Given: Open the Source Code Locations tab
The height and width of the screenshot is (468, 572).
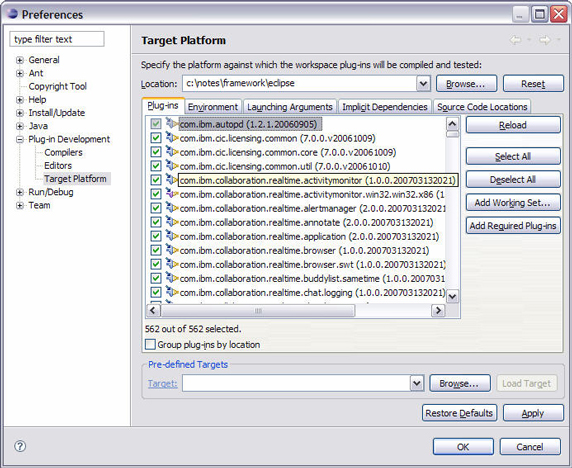Looking at the screenshot, I should [x=482, y=107].
